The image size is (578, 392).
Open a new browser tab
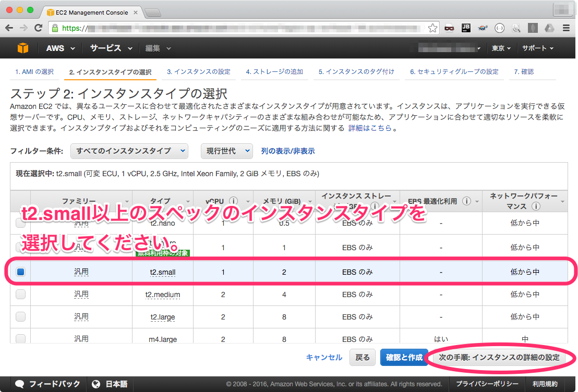point(153,13)
